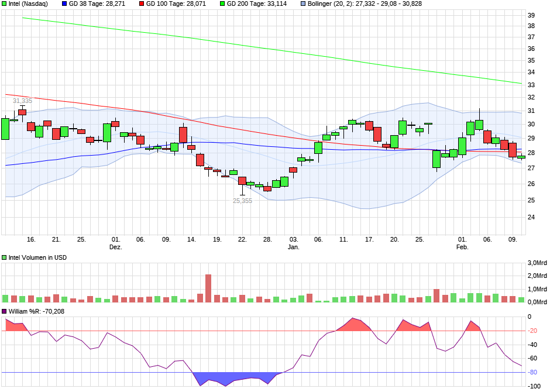
Task: Select the 'GD 38 Tage: 28,271' label
Action: pos(97,4)
